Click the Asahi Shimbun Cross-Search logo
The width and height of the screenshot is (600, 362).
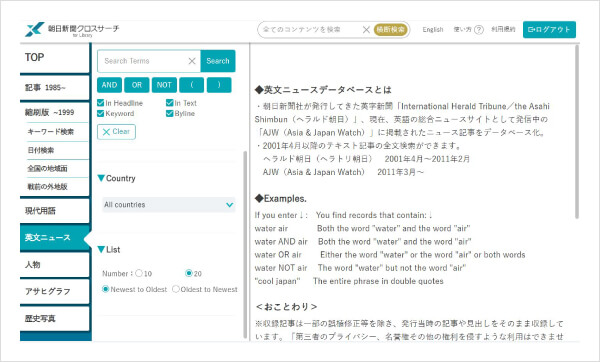coord(72,29)
